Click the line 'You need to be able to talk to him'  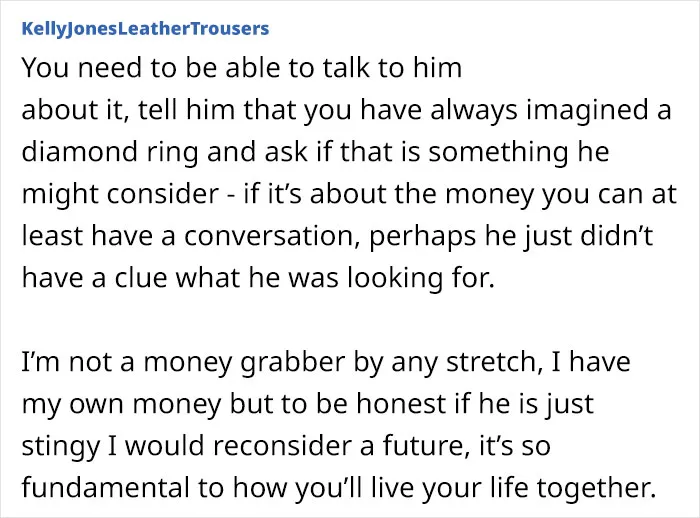point(242,68)
